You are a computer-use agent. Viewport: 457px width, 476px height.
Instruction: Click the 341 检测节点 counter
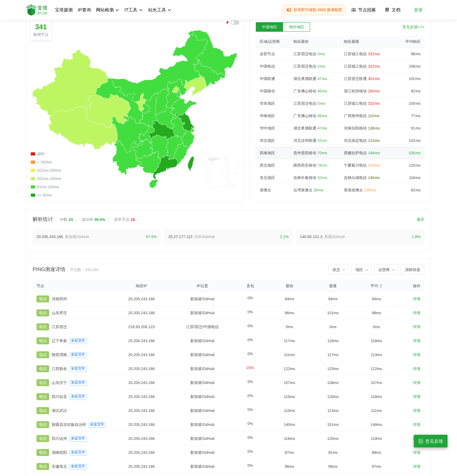pyautogui.click(x=41, y=30)
